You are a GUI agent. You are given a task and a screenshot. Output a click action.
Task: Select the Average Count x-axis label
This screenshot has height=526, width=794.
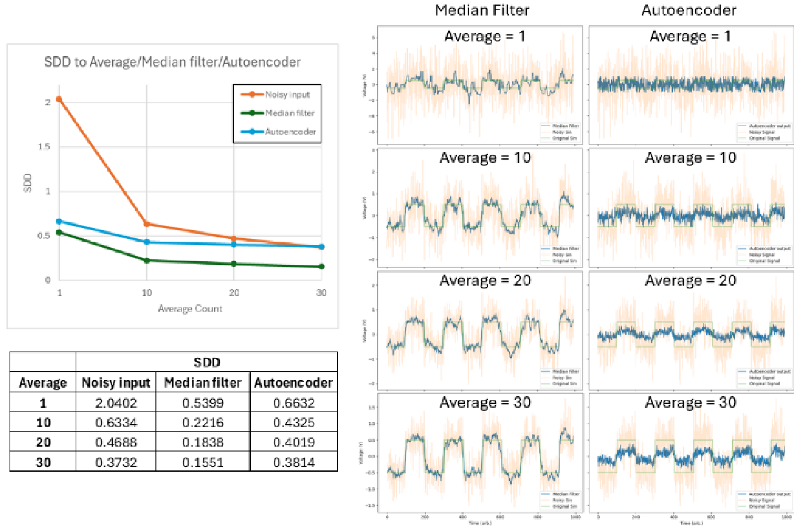[189, 308]
